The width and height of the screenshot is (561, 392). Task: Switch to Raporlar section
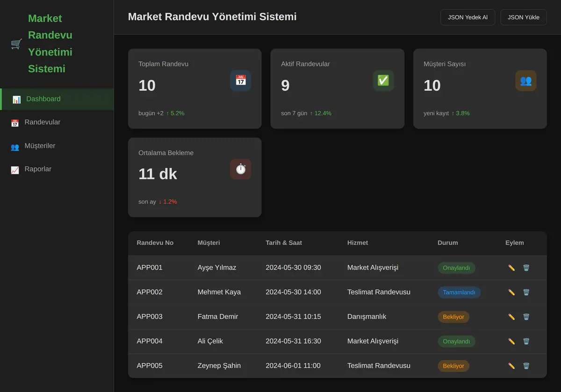coord(57,169)
